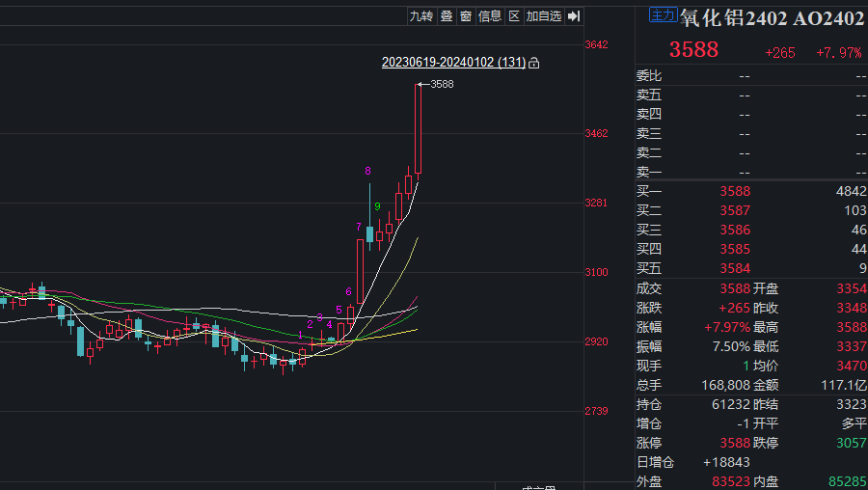Click the 区 range toolbar button
Image resolution: width=868 pixels, height=490 pixels.
[x=514, y=16]
